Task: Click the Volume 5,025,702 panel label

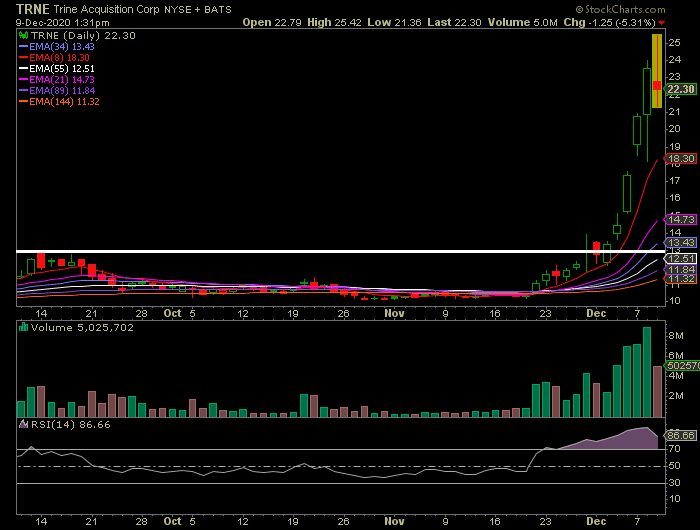Action: tap(82, 327)
